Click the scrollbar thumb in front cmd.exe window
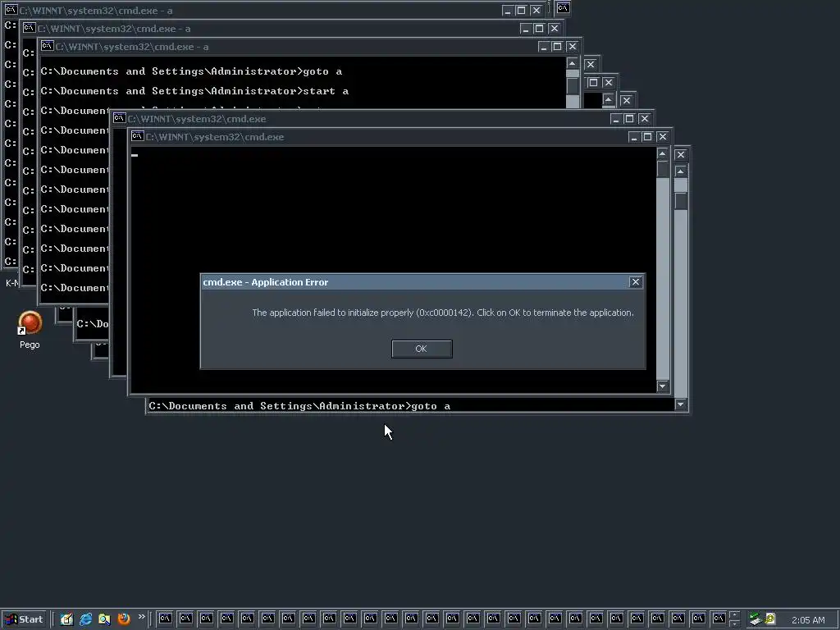Viewport: 840px width, 630px height. tap(663, 169)
